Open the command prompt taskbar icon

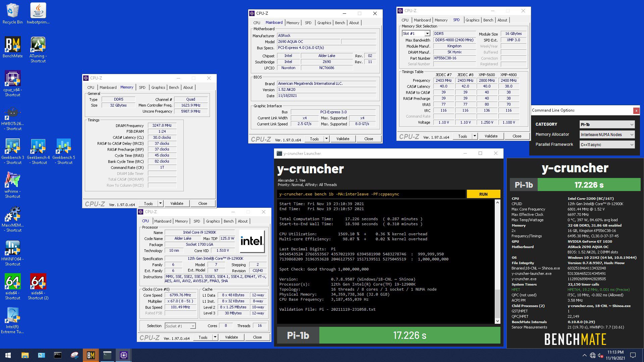coord(58,355)
